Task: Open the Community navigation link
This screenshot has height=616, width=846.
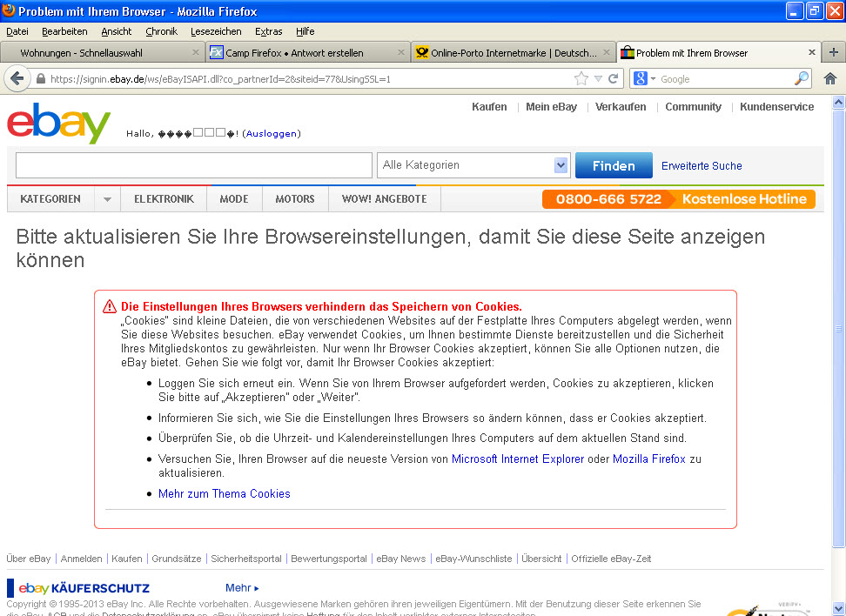Action: 693,107
